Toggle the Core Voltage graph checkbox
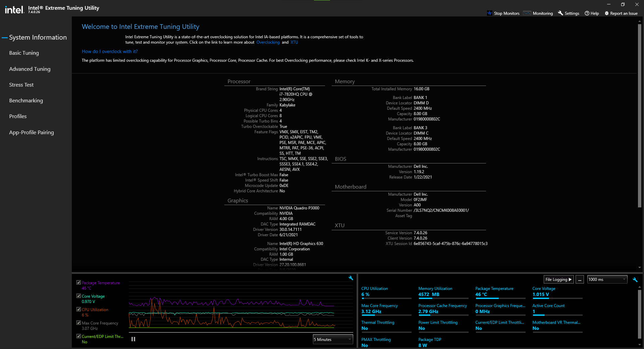Screen dimensions: 644x349 click(78, 296)
